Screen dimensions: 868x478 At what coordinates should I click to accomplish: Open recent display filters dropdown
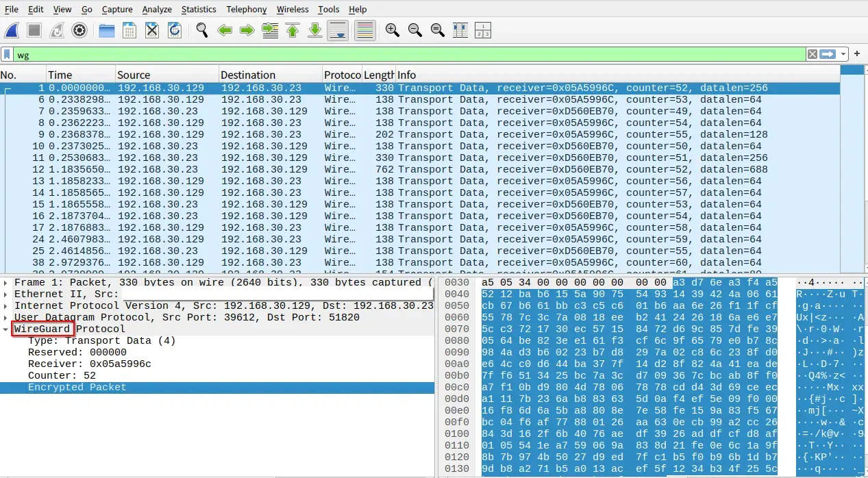click(x=843, y=54)
